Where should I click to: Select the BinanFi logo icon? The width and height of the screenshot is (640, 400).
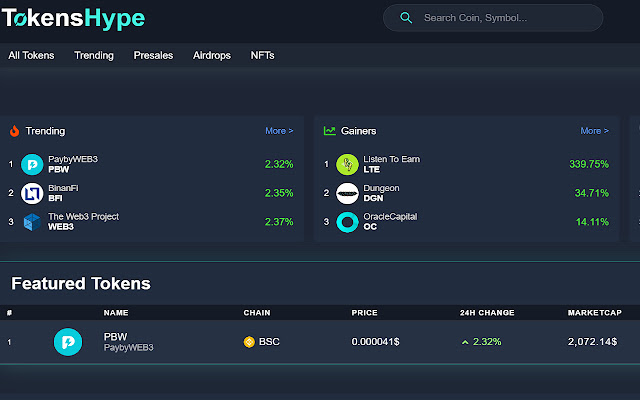pyautogui.click(x=32, y=193)
